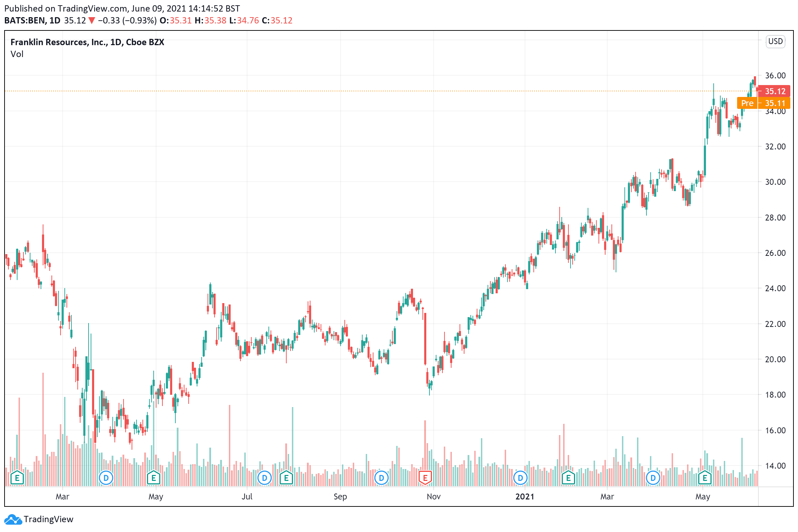Click the earnings marker at May 2021
Image resolution: width=798 pixels, height=532 pixels.
pyautogui.click(x=705, y=478)
